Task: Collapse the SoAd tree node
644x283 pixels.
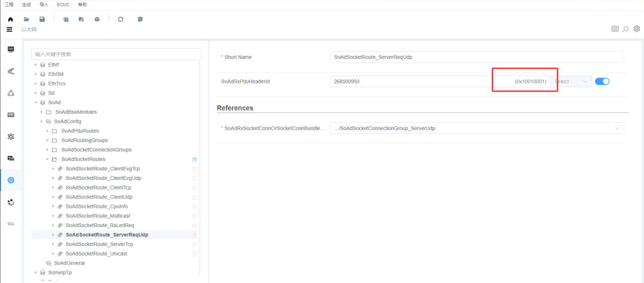Action: [x=35, y=102]
